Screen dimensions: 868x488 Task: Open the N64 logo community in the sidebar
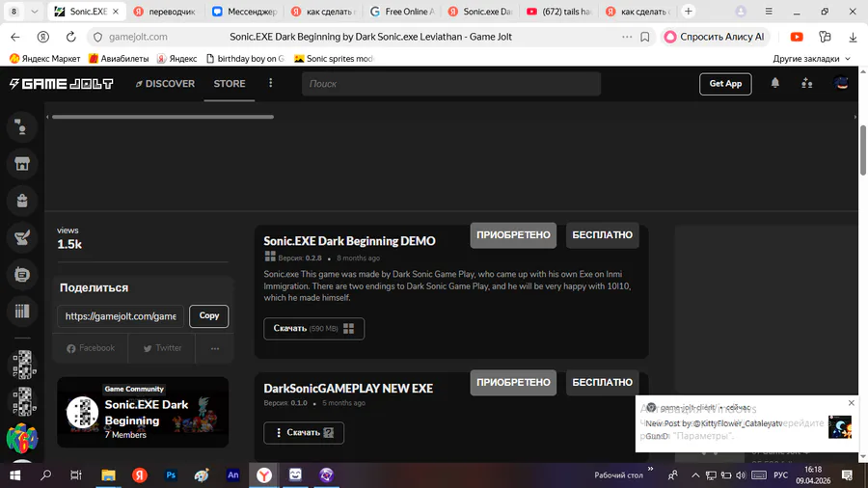[x=22, y=438]
